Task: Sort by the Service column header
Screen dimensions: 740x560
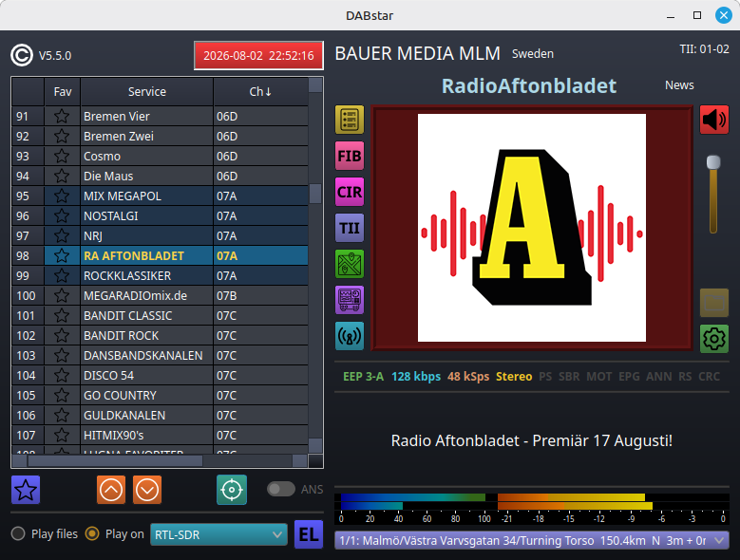Action: pyautogui.click(x=147, y=91)
